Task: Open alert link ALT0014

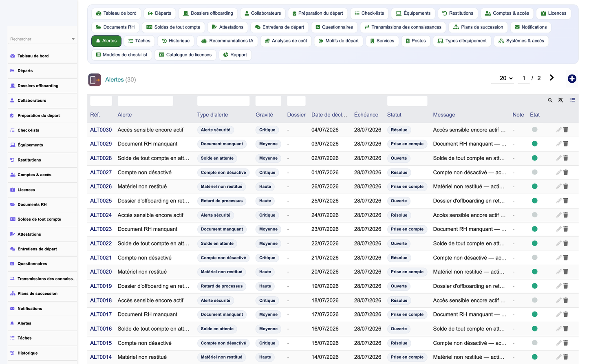Action: coord(101,357)
